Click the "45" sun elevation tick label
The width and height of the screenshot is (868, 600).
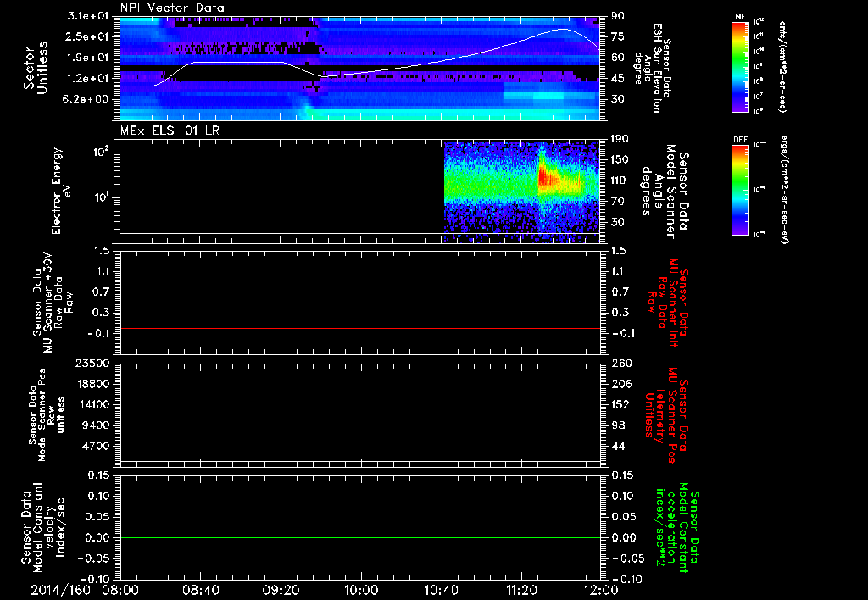click(618, 79)
